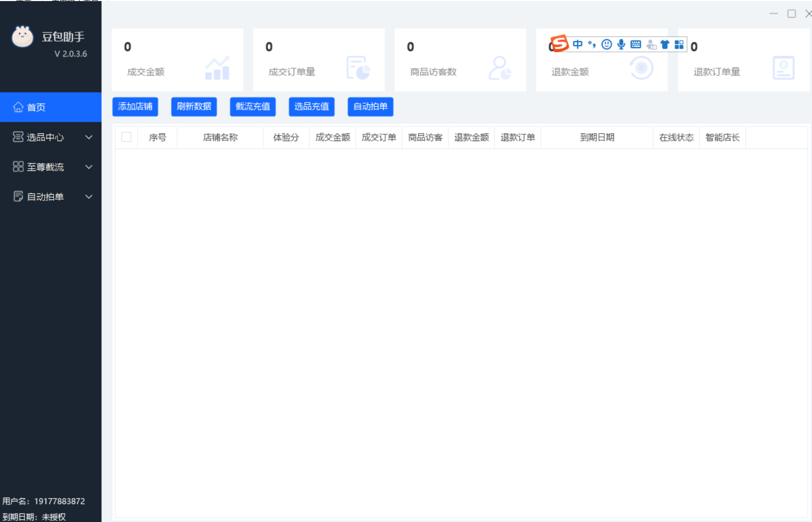Click the 成交订单量 report icon
The image size is (812, 522).
(358, 68)
